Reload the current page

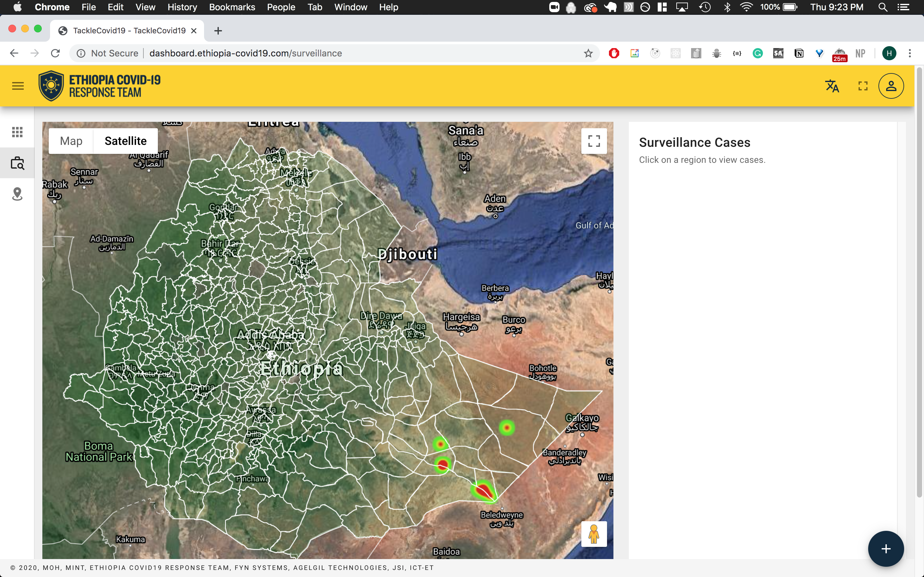[56, 54]
